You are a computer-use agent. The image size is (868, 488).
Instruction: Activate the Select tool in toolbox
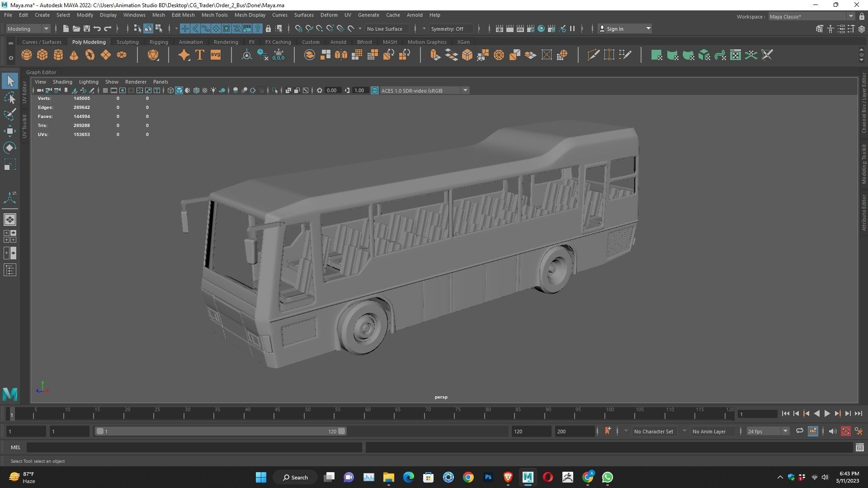tap(10, 81)
